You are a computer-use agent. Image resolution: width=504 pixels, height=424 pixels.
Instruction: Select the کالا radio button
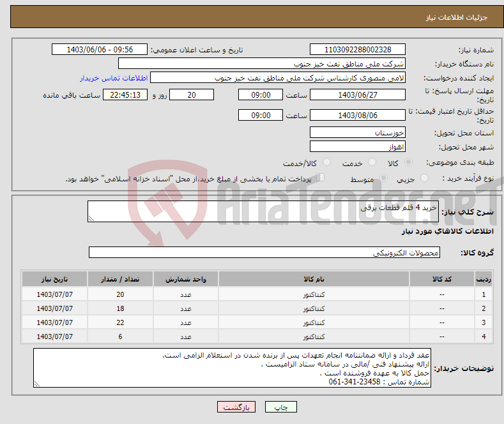408,162
